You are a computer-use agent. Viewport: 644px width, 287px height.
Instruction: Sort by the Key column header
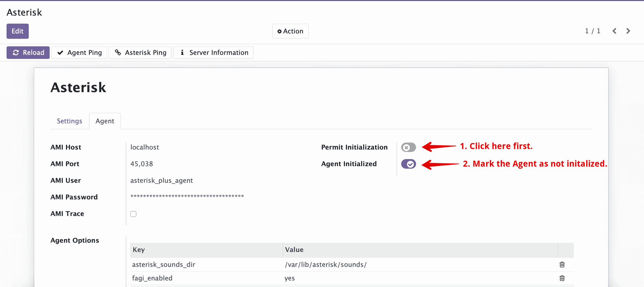[x=207, y=250]
